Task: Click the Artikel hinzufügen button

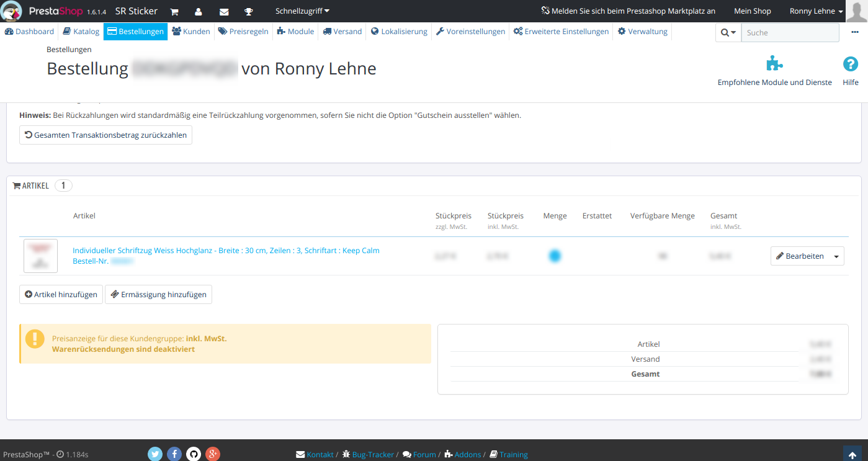Action: [x=61, y=295]
